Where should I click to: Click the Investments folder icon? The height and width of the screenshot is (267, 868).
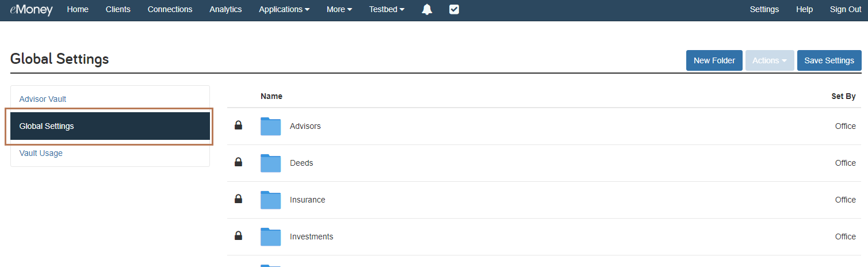point(270,237)
